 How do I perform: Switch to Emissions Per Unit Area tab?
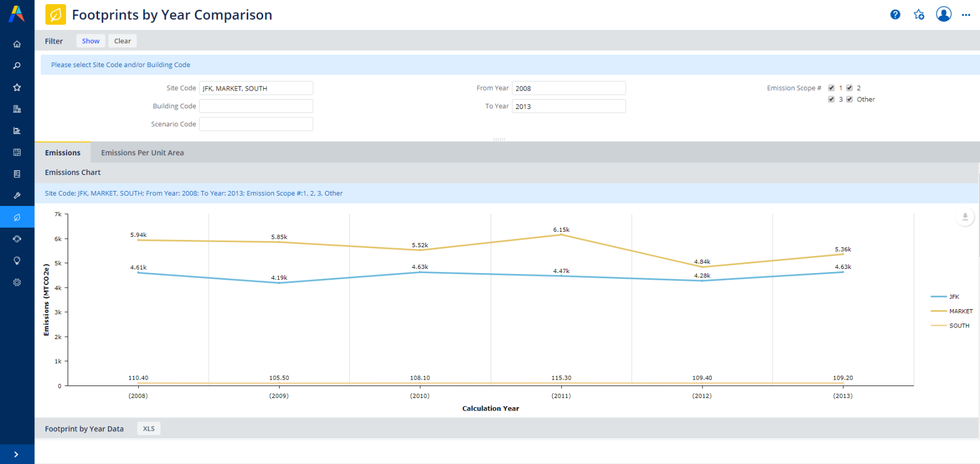tap(142, 153)
